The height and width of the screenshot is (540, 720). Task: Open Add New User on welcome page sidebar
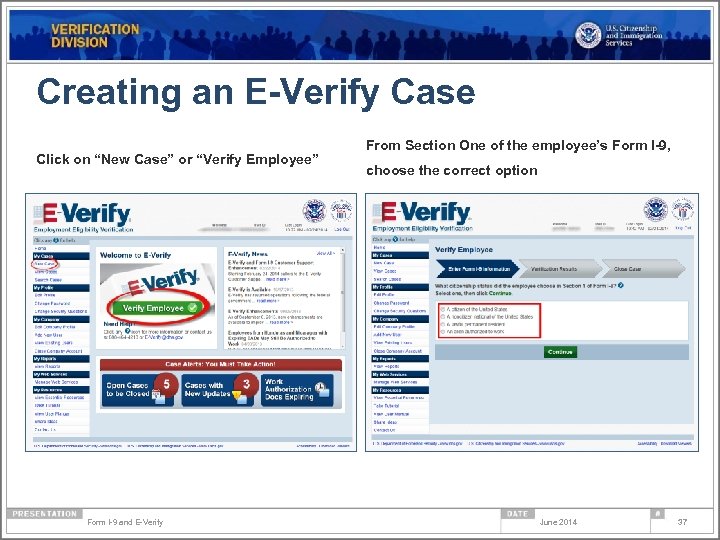(x=49, y=335)
